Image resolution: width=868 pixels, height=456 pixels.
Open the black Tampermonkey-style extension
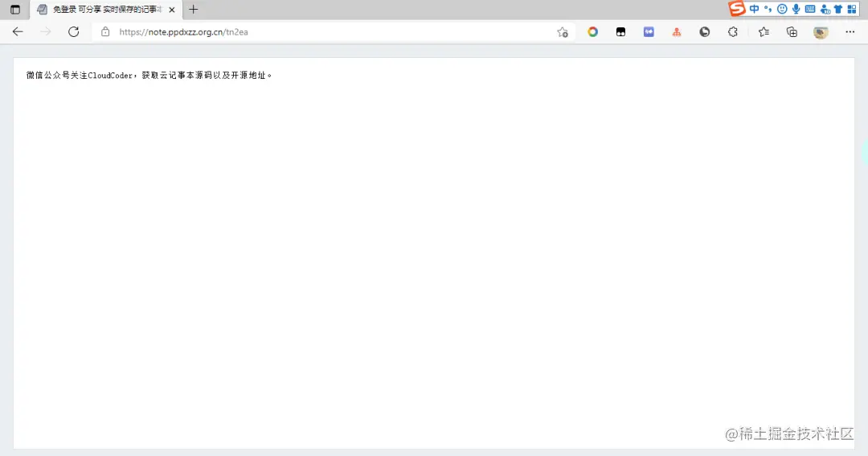point(620,32)
